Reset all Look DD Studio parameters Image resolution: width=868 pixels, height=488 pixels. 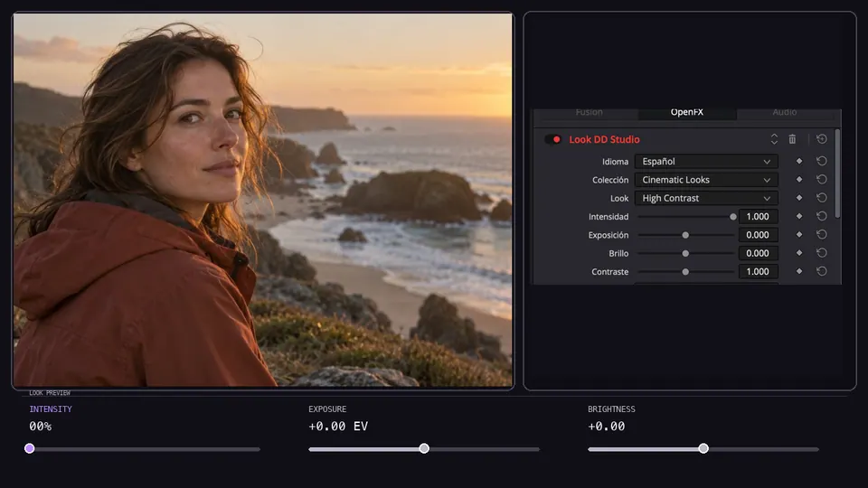coord(822,139)
